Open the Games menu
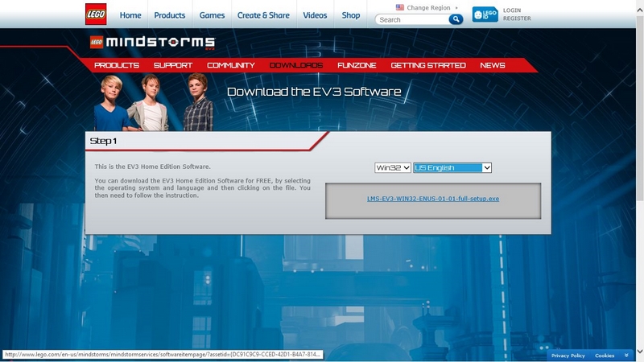This screenshot has width=644, height=362. [x=212, y=15]
